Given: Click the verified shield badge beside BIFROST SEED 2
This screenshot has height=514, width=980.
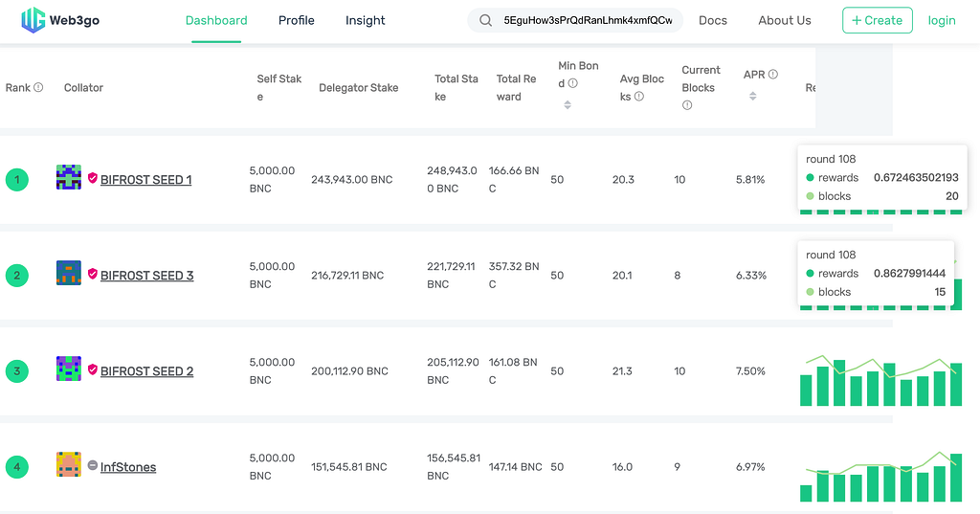Looking at the screenshot, I should point(93,369).
